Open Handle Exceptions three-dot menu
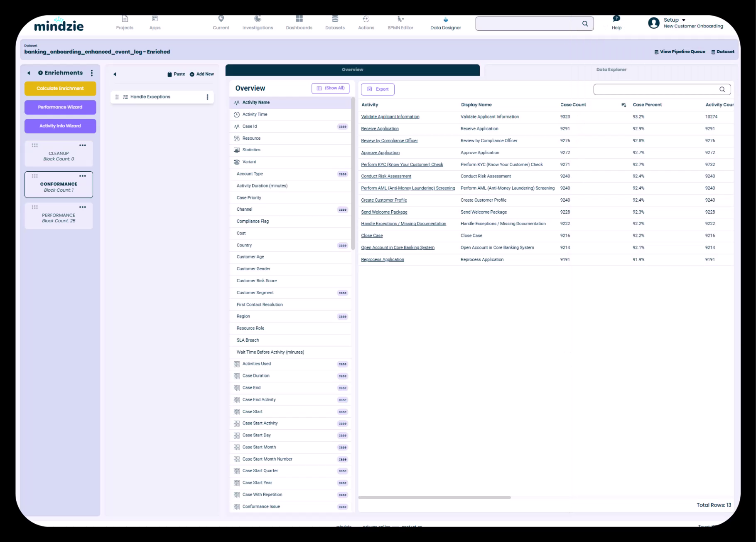Image resolution: width=756 pixels, height=542 pixels. [x=207, y=97]
